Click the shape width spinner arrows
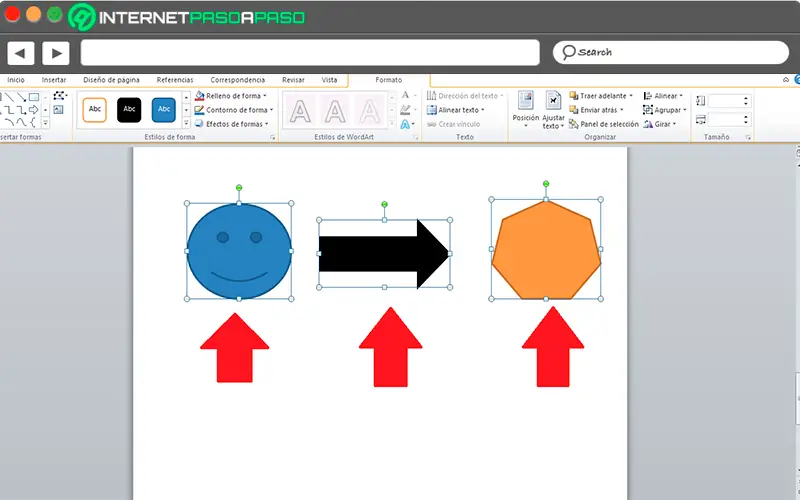 746,120
